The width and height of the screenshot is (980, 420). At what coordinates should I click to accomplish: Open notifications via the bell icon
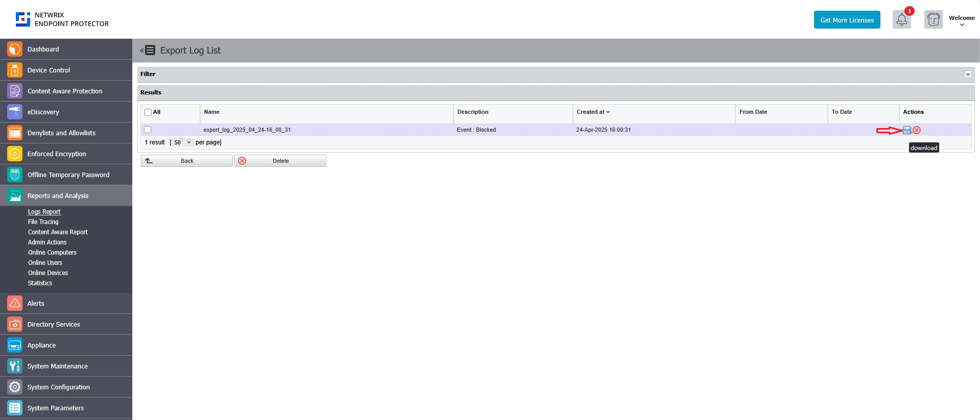coord(902,20)
